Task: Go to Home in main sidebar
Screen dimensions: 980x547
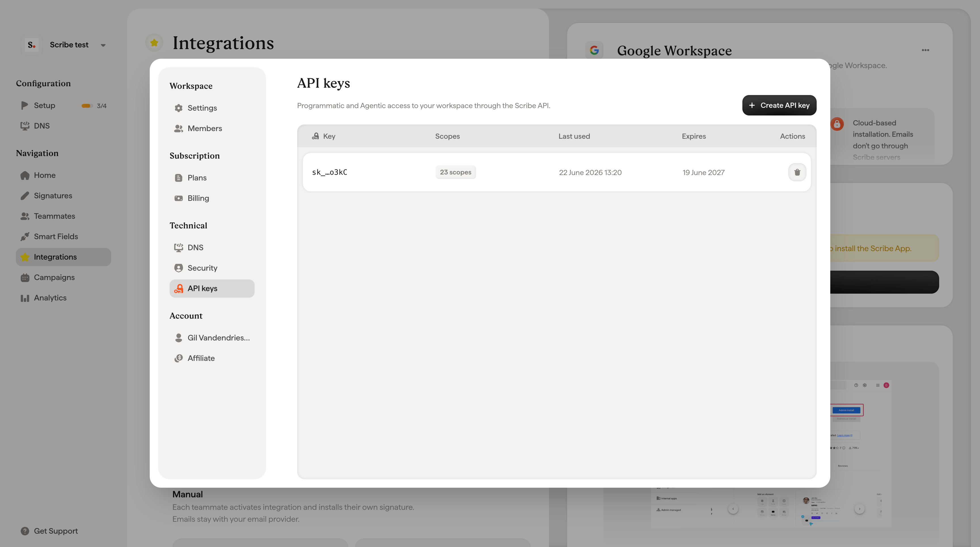Action: [63, 176]
